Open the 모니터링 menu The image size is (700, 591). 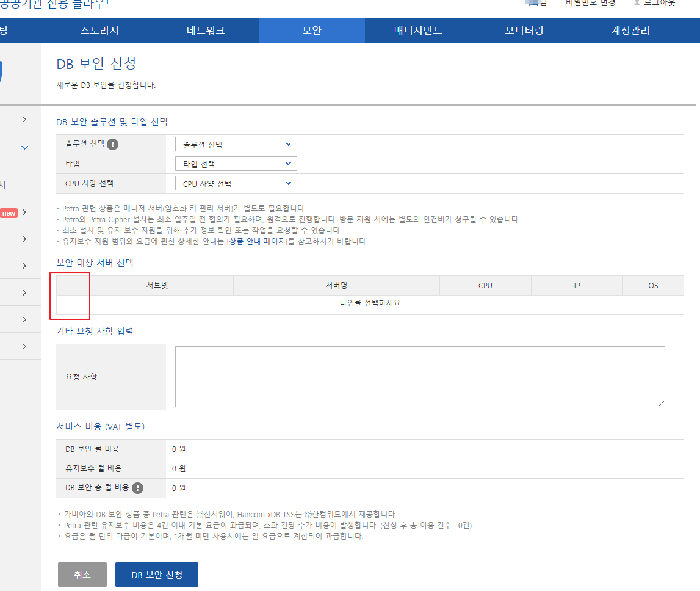click(525, 31)
